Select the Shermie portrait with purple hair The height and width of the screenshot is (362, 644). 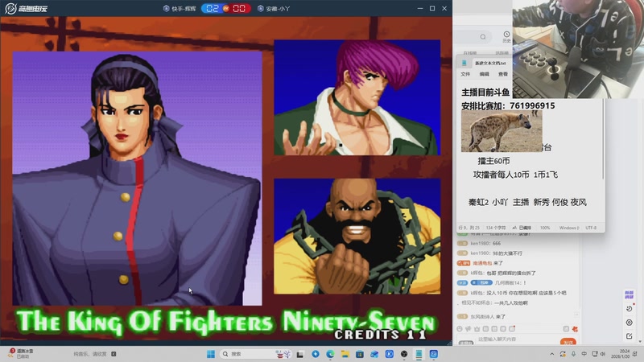[x=357, y=97]
